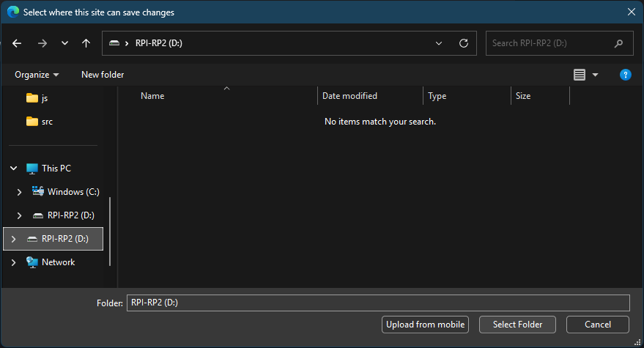Screen dimensions: 644x348
Task: Click the view layout icon
Action: point(580,75)
